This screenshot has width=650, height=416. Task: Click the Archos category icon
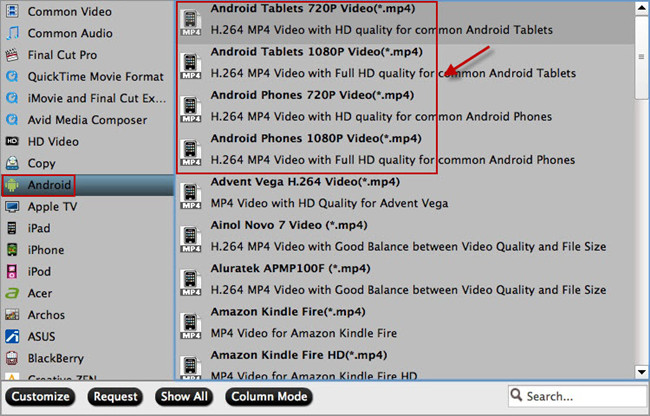12,315
